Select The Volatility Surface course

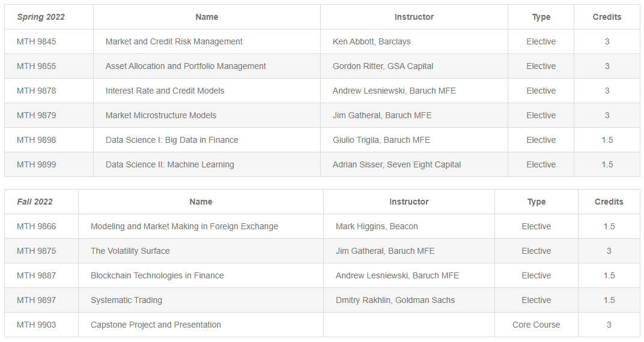point(130,251)
